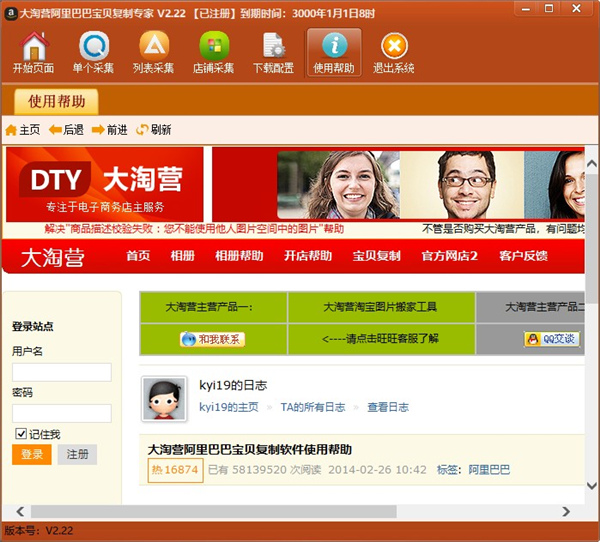The height and width of the screenshot is (542, 600).
Task: Open the 宝贝复制 menu item
Action: click(377, 256)
